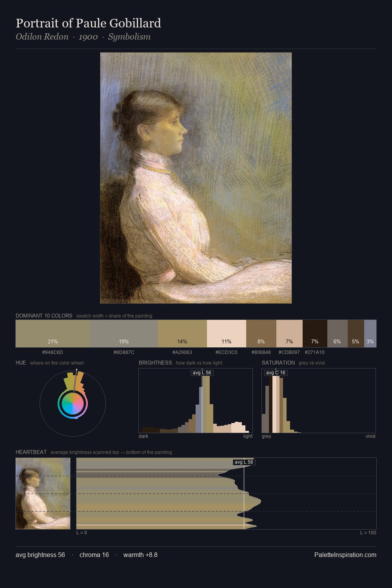Image resolution: width=392 pixels, height=588 pixels.
Task: Click the DOMINANT 10 COLORS heading
Action: 44,316
